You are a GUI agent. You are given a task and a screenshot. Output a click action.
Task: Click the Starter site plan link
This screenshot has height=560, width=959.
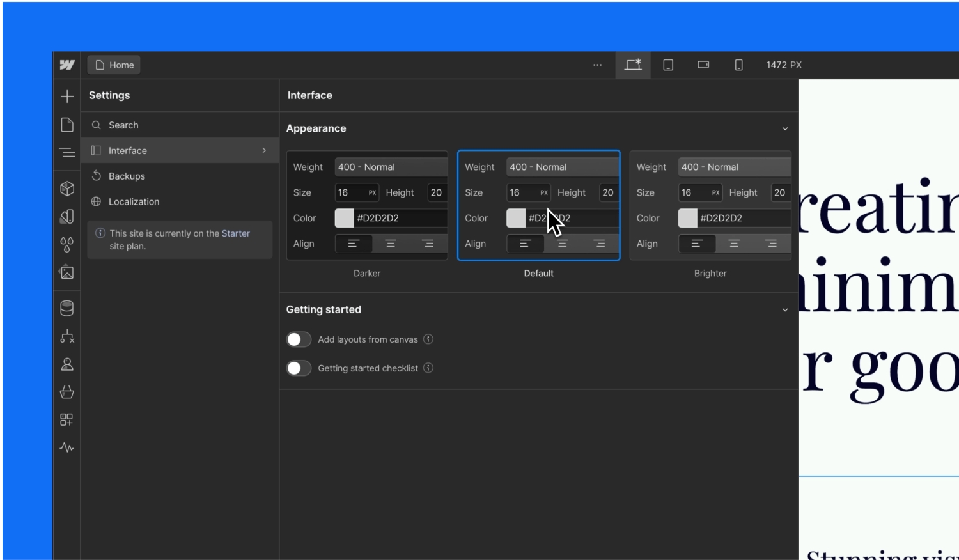235,233
